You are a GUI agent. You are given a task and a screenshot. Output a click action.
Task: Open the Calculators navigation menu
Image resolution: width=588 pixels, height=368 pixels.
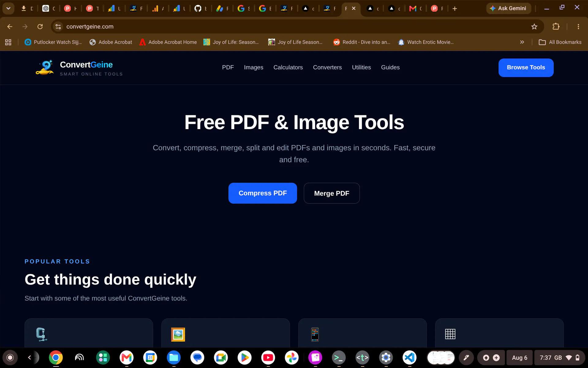(288, 67)
